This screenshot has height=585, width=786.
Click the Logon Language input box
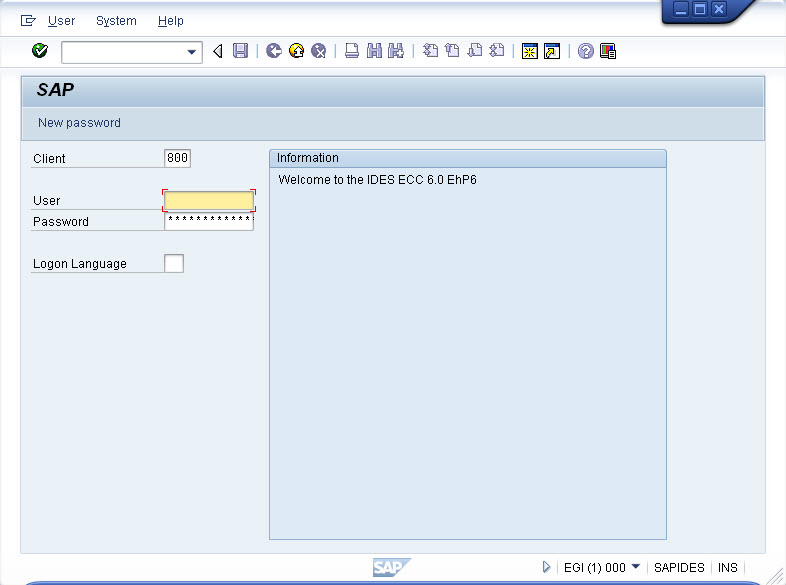pyautogui.click(x=174, y=263)
